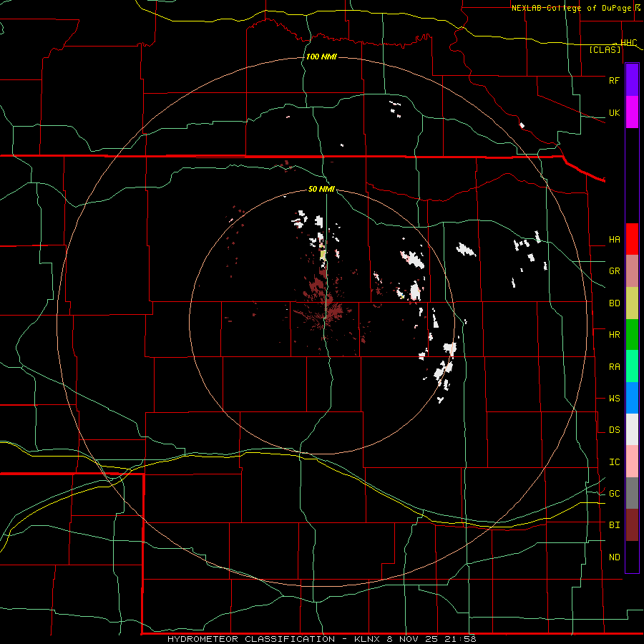Click the IC pink legend swatch
The height and width of the screenshot is (644, 644).
point(632,462)
